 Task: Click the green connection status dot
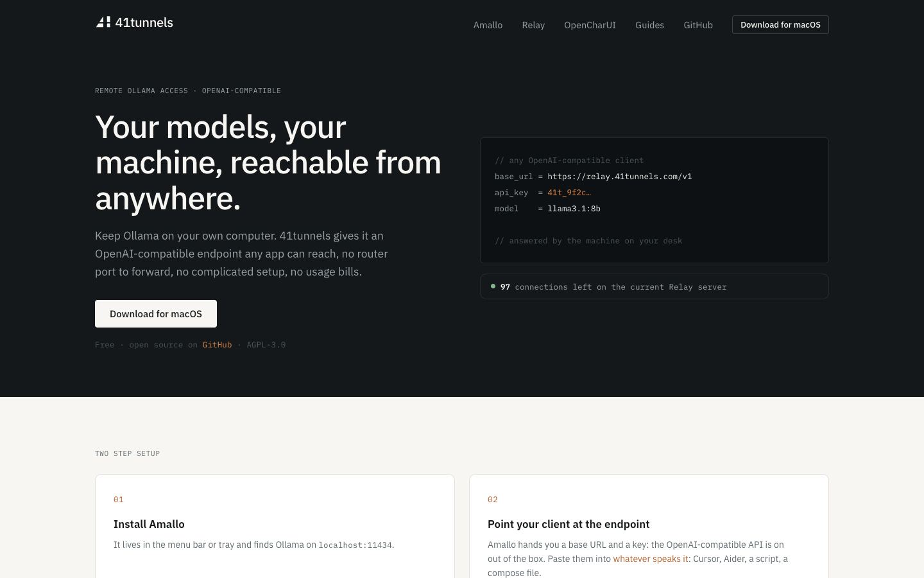tap(493, 286)
